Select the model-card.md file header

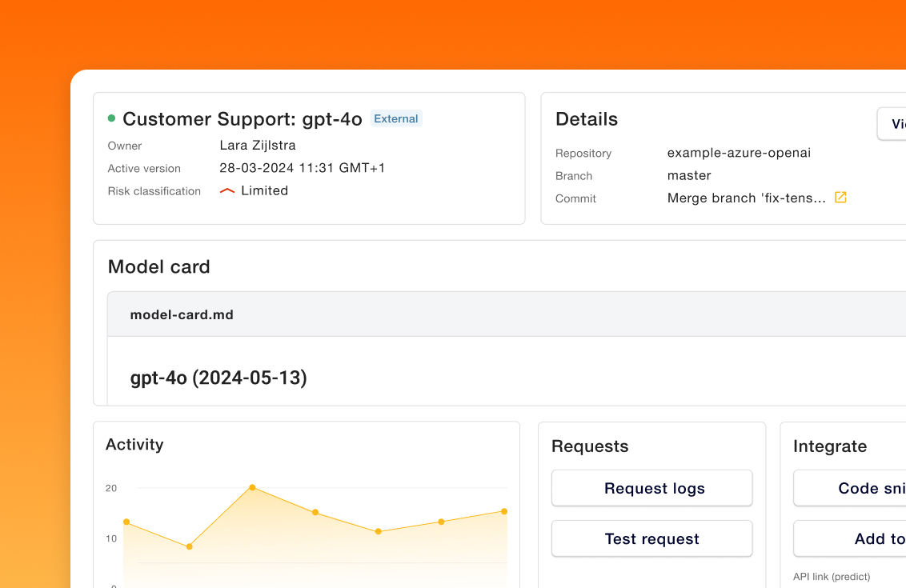(x=507, y=314)
